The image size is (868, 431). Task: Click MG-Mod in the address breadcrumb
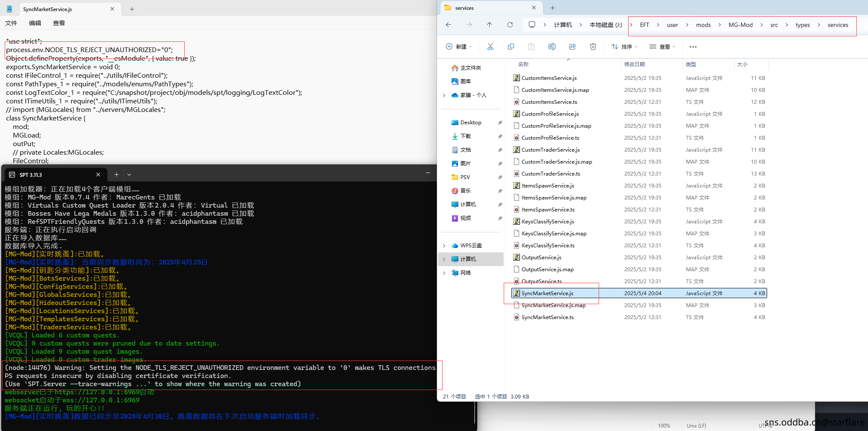[x=741, y=25]
